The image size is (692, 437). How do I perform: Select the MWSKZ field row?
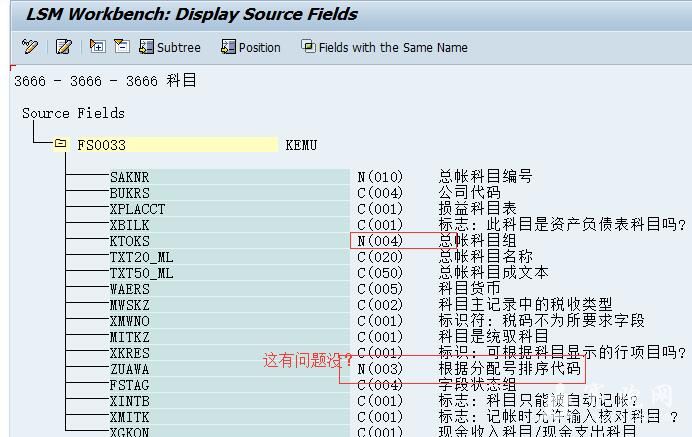(229, 305)
